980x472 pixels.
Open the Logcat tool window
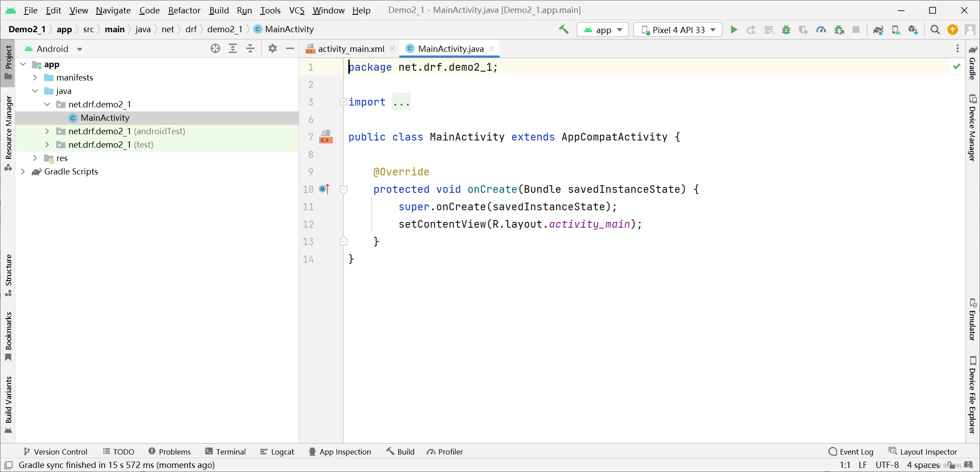277,452
